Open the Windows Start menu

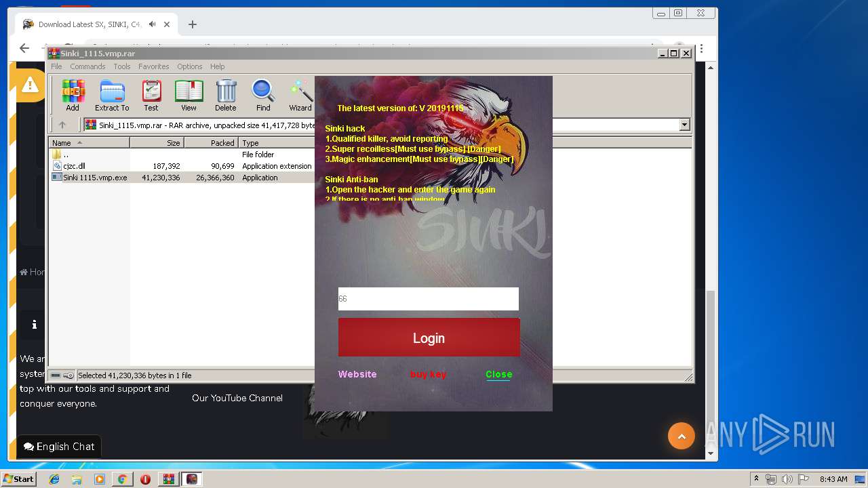19,479
